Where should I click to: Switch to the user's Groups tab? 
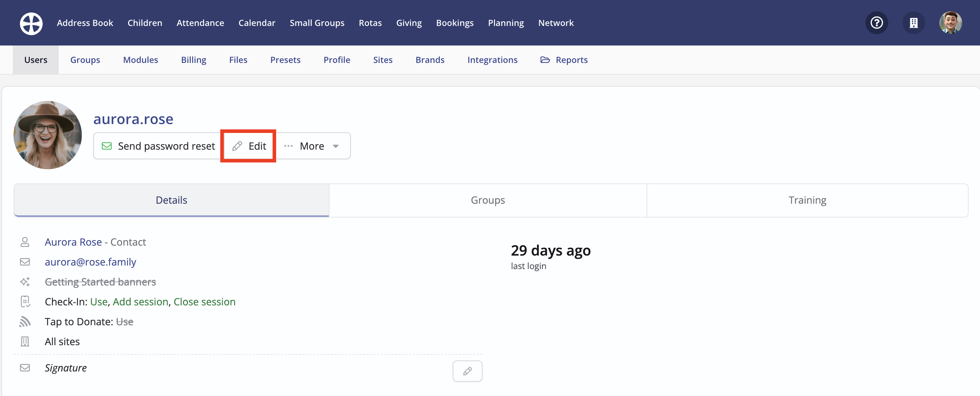click(488, 200)
